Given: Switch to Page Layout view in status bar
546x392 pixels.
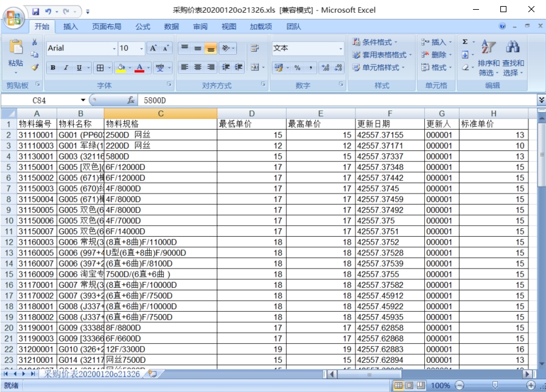Looking at the screenshot, I should coord(410,385).
